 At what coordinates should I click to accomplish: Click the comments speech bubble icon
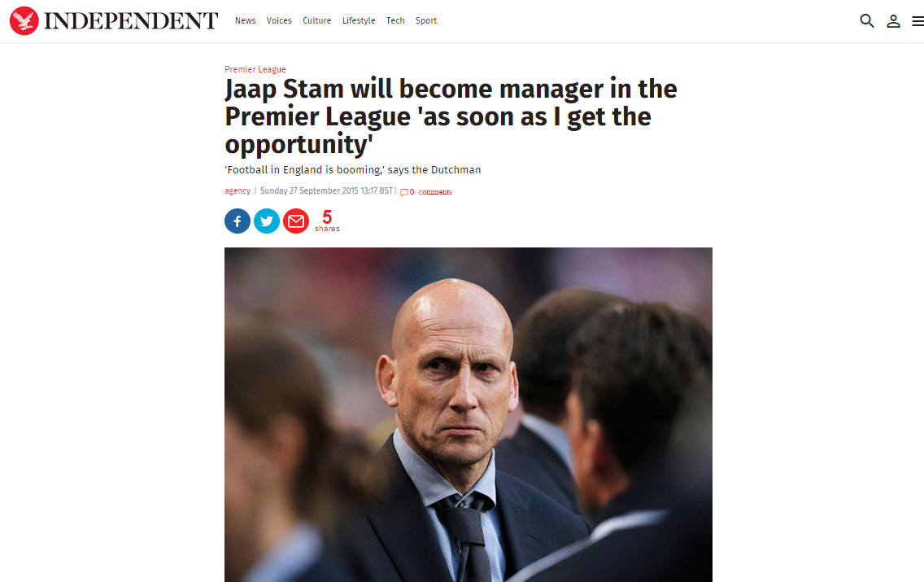404,192
